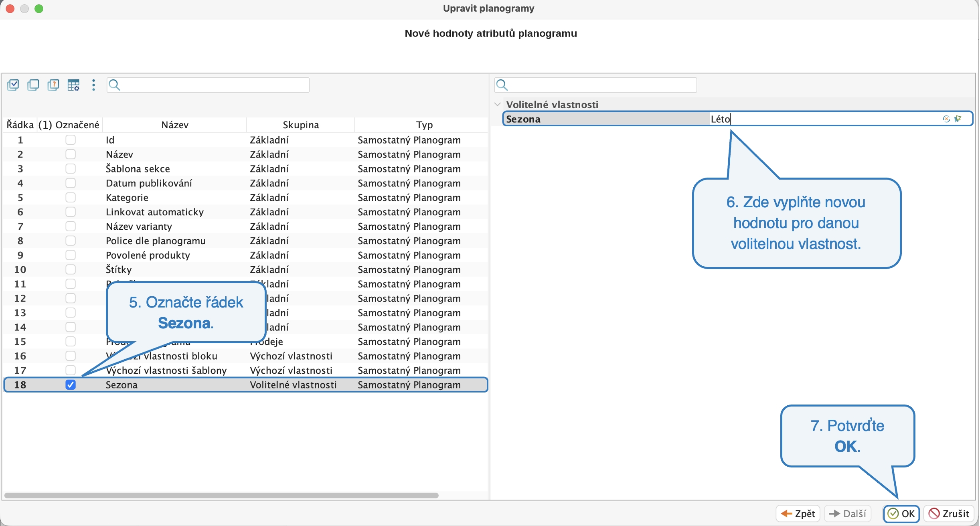This screenshot has width=980, height=526.
Task: Click the grey forward arrow on Další
Action: pyautogui.click(x=834, y=514)
